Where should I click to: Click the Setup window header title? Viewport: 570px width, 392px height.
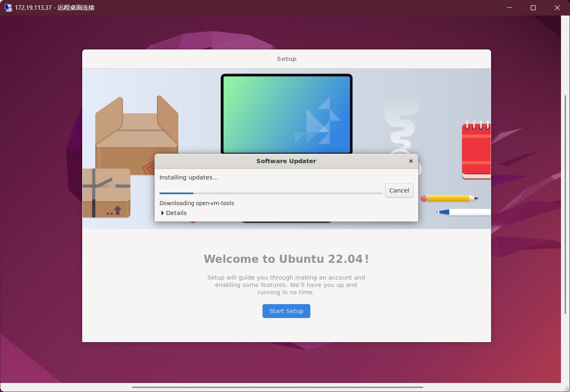[287, 59]
